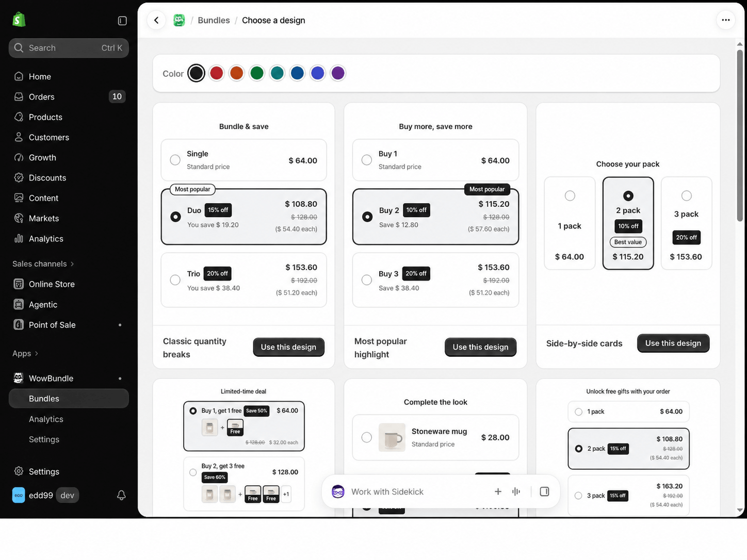Click the notification bell icon
747x560 pixels.
(x=121, y=495)
